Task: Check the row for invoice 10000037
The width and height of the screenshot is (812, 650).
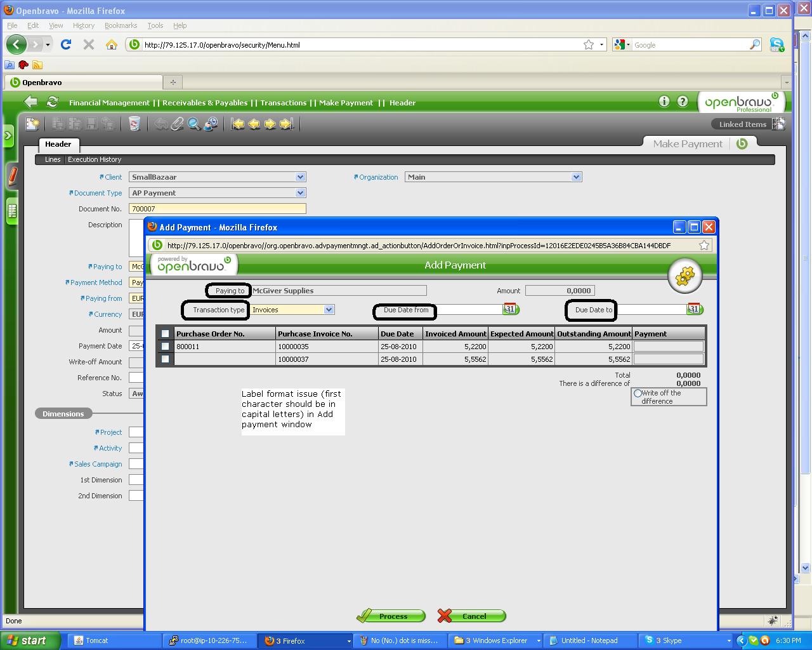Action: pyautogui.click(x=165, y=359)
